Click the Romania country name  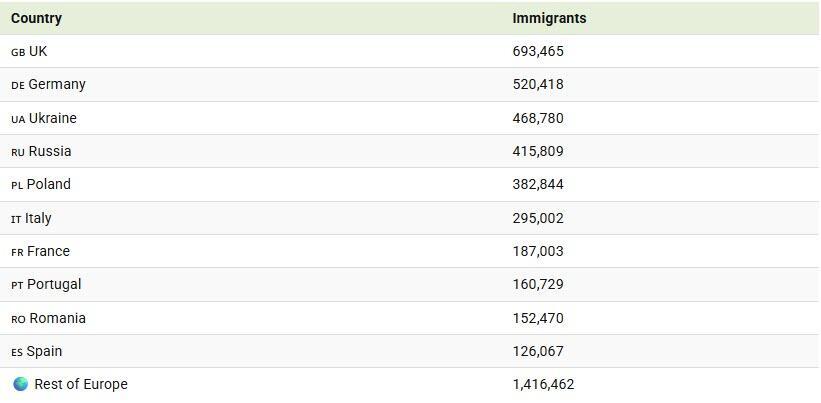(57, 318)
